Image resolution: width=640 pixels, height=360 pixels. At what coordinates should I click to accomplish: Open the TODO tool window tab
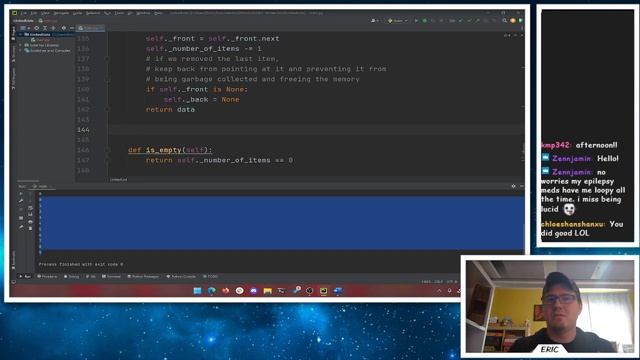[211, 277]
